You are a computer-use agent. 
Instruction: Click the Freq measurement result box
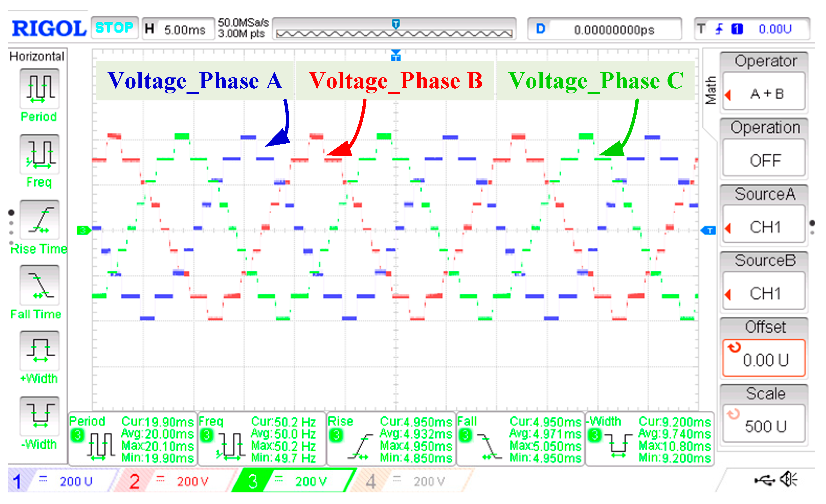(261, 439)
